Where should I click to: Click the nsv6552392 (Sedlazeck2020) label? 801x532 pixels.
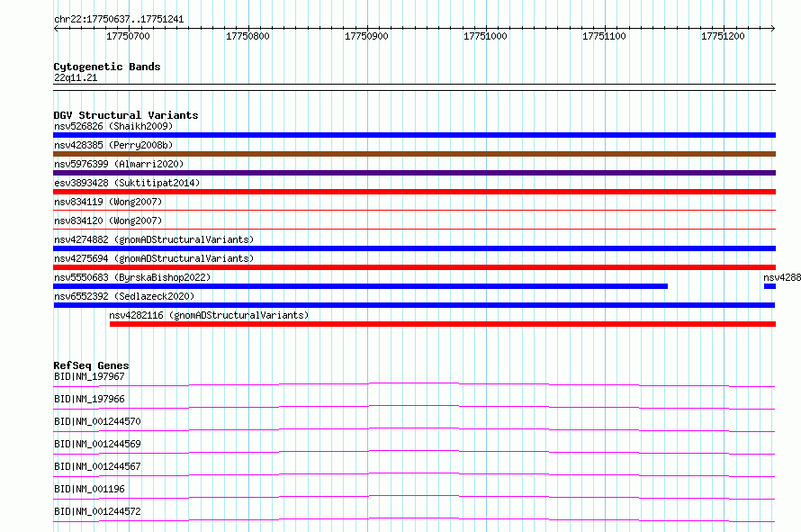(x=124, y=296)
